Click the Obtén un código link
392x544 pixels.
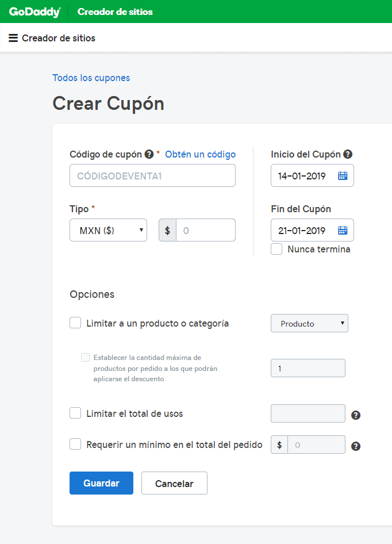click(200, 154)
